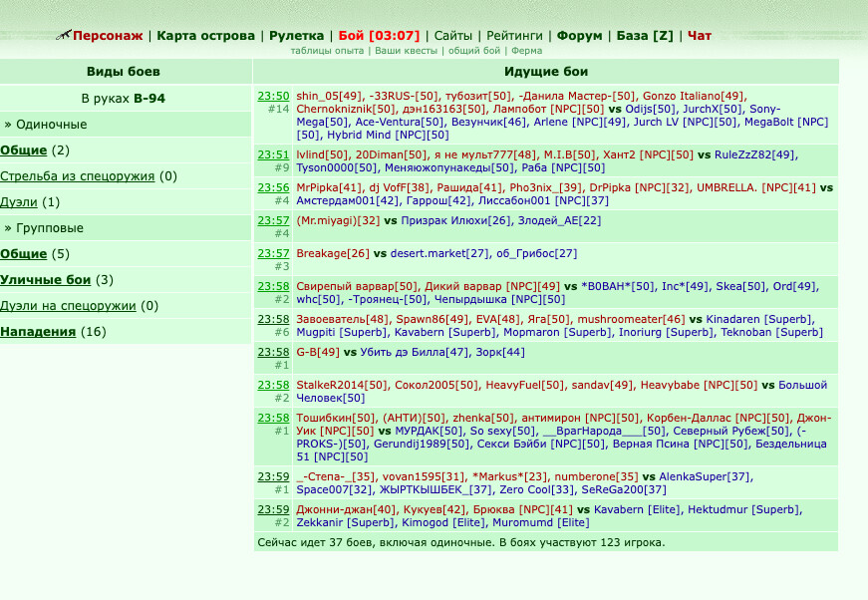Click the Виды боев header
868x600 pixels.
(123, 72)
